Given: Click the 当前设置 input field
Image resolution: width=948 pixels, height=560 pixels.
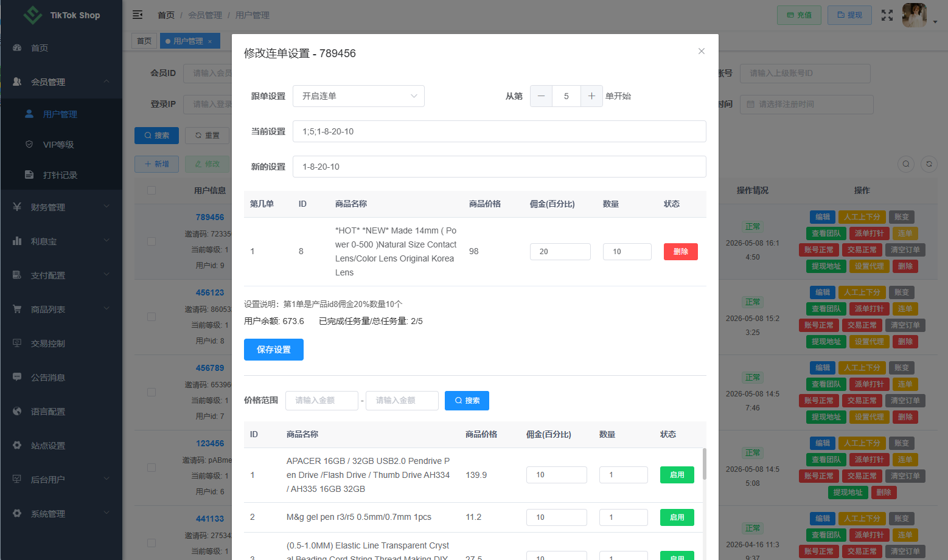Looking at the screenshot, I should click(499, 131).
